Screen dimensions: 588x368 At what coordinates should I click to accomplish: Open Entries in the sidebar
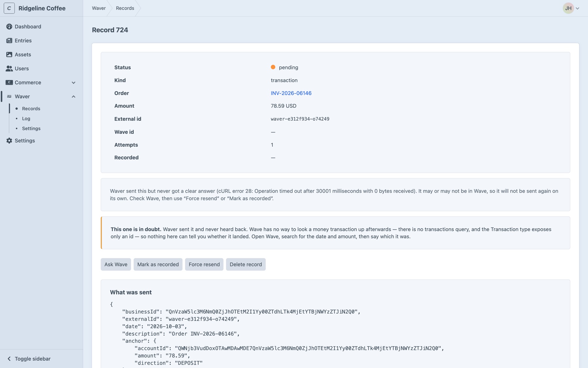point(23,41)
